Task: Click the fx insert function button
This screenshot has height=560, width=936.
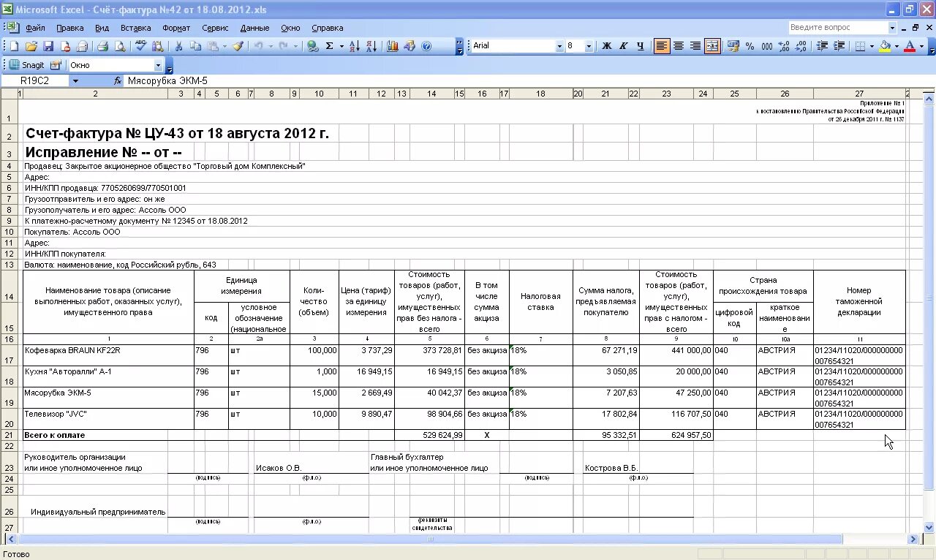Action: tap(118, 81)
